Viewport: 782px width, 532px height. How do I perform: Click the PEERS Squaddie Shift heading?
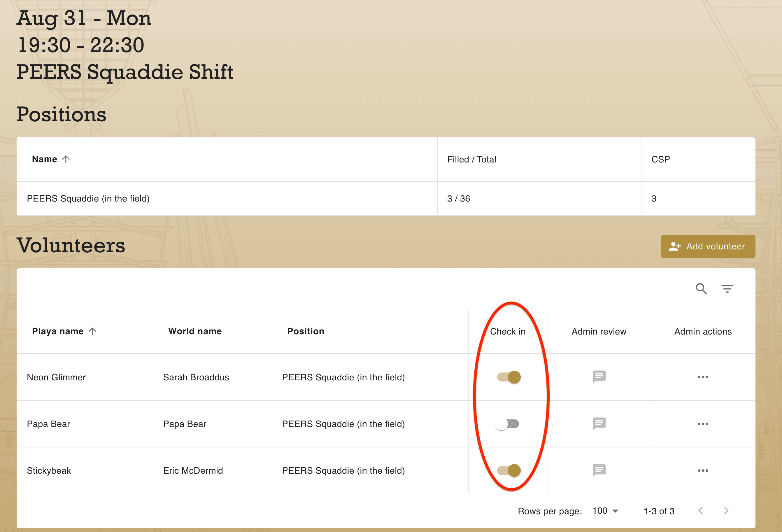point(125,72)
